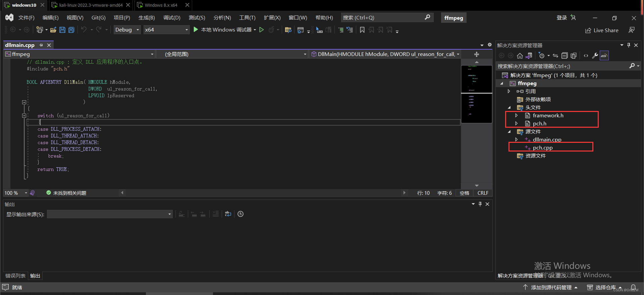This screenshot has height=295, width=644.
Task: Open the 调试(D) menu
Action: [x=172, y=17]
